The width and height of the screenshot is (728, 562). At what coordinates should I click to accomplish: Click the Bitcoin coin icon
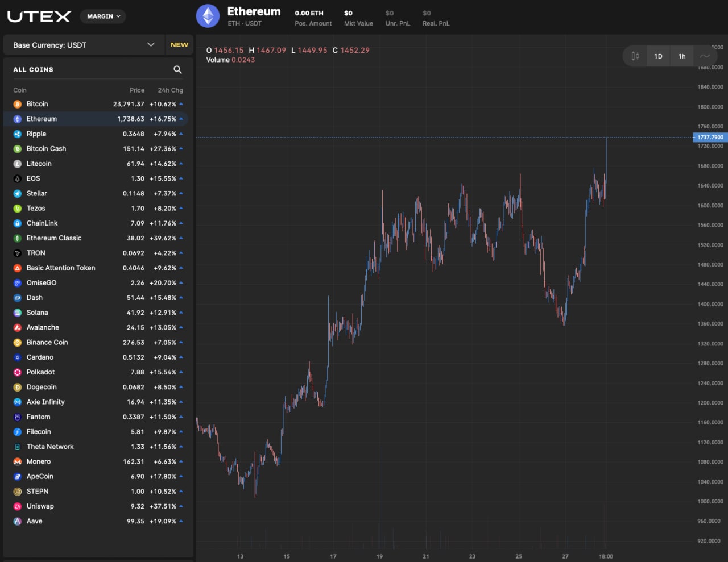18,104
